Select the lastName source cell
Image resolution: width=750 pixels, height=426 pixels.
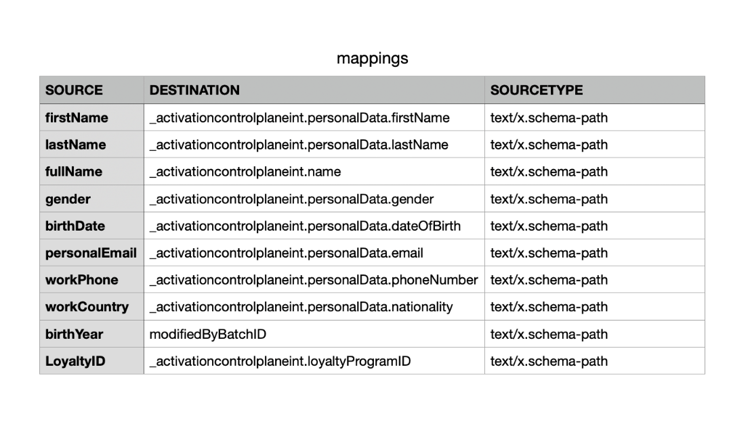click(92, 144)
